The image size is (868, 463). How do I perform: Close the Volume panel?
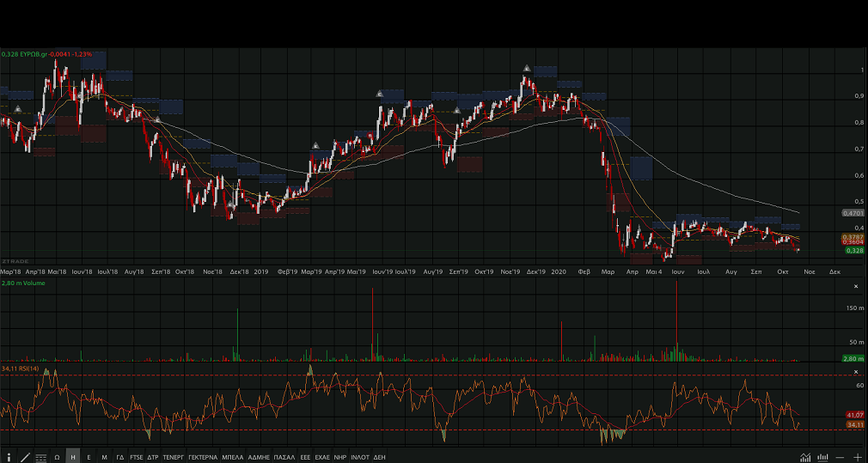855,286
